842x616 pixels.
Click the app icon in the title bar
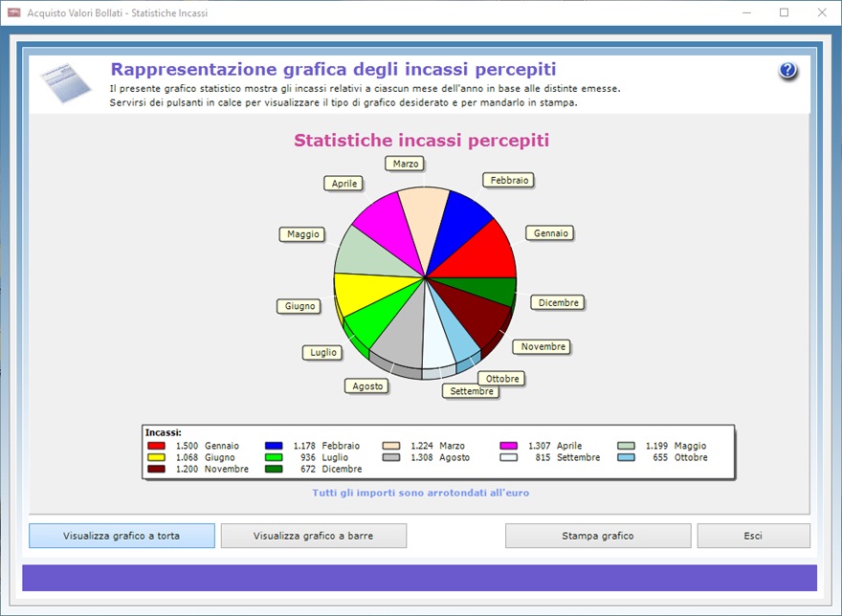pyautogui.click(x=14, y=12)
